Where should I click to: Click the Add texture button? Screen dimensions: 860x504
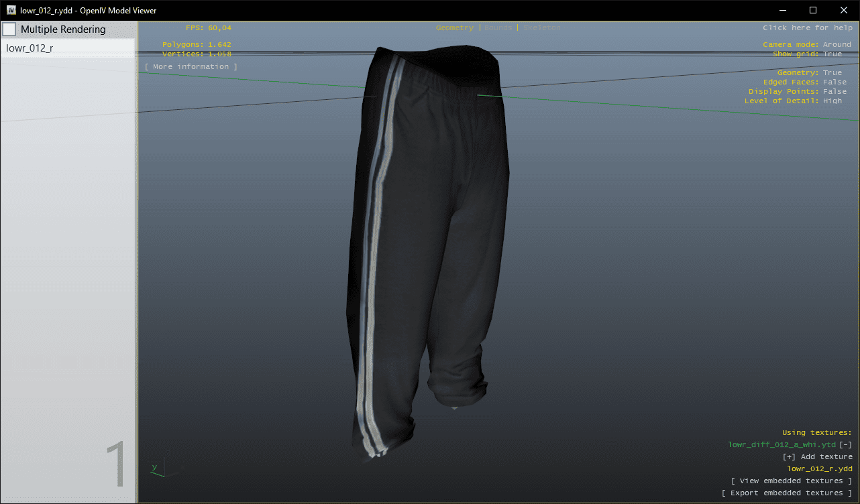817,456
